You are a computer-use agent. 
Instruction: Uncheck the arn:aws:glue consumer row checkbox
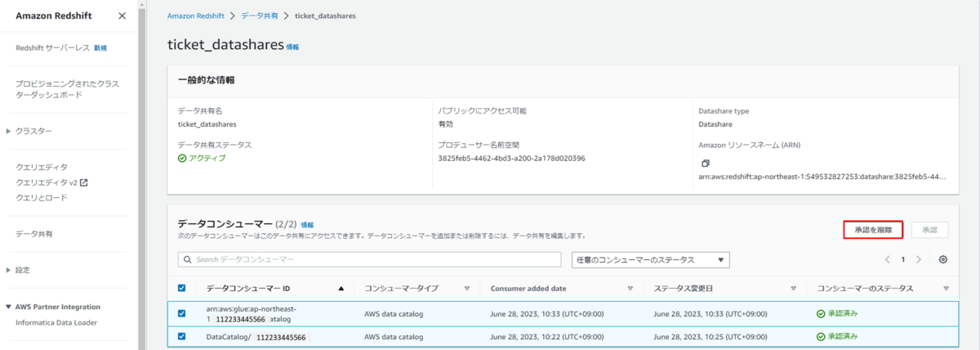(x=182, y=313)
